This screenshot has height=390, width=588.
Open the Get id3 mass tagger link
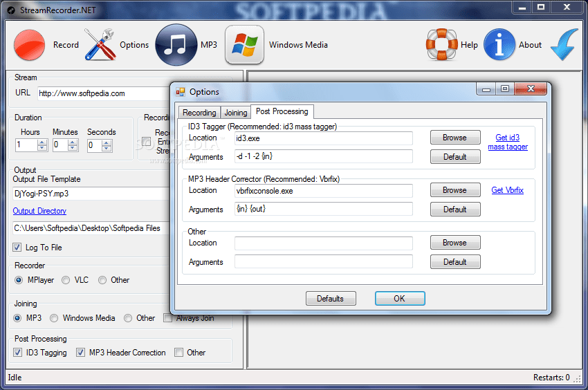click(508, 142)
